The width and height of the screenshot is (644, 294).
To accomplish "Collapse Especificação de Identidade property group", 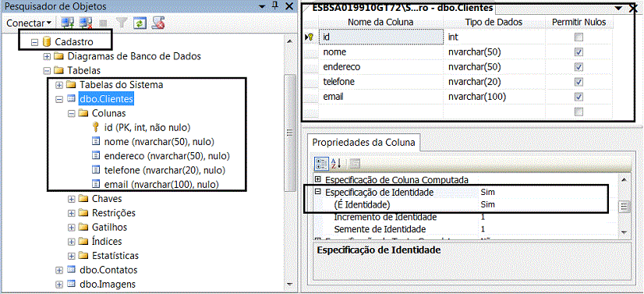I will click(318, 192).
